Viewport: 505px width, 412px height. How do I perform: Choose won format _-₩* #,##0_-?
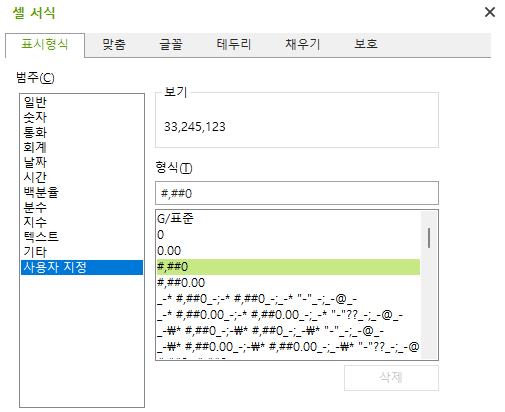288,331
